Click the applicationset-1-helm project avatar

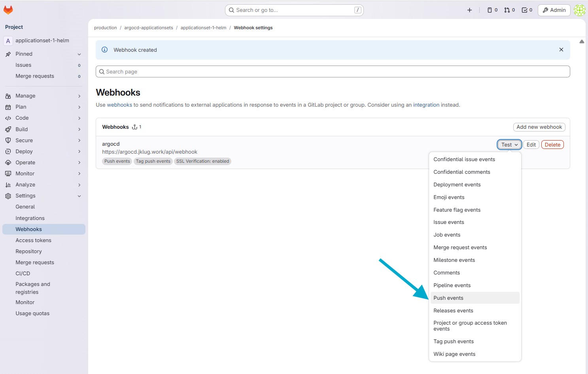8,41
